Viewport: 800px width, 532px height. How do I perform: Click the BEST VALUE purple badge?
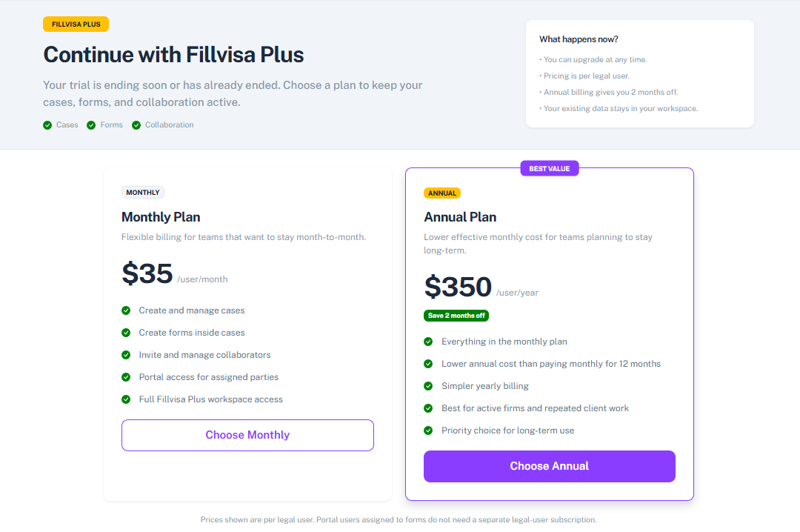549,168
